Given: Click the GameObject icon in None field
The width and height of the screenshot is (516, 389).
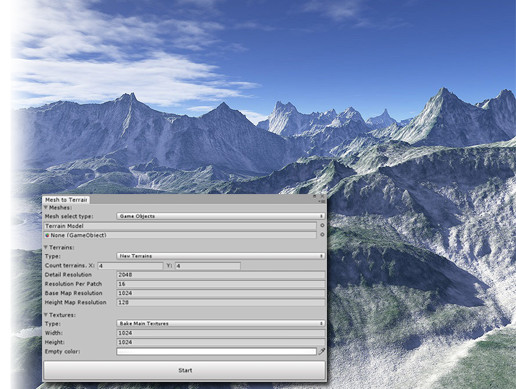Looking at the screenshot, I should click(47, 235).
